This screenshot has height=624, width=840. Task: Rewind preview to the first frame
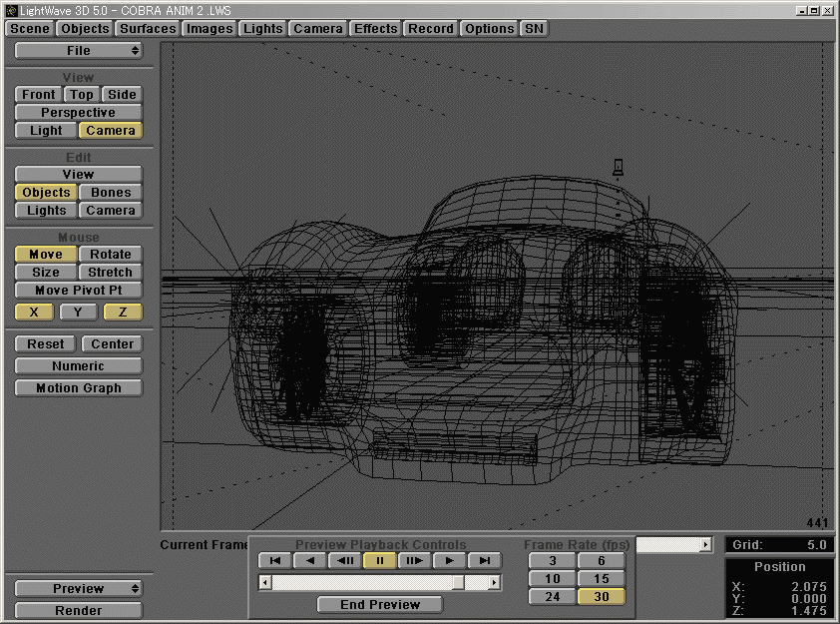click(274, 560)
